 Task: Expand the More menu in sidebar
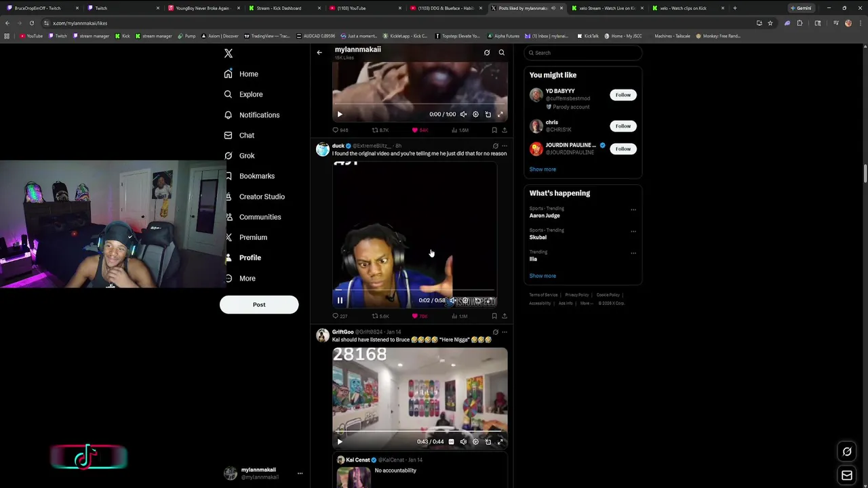click(x=239, y=279)
